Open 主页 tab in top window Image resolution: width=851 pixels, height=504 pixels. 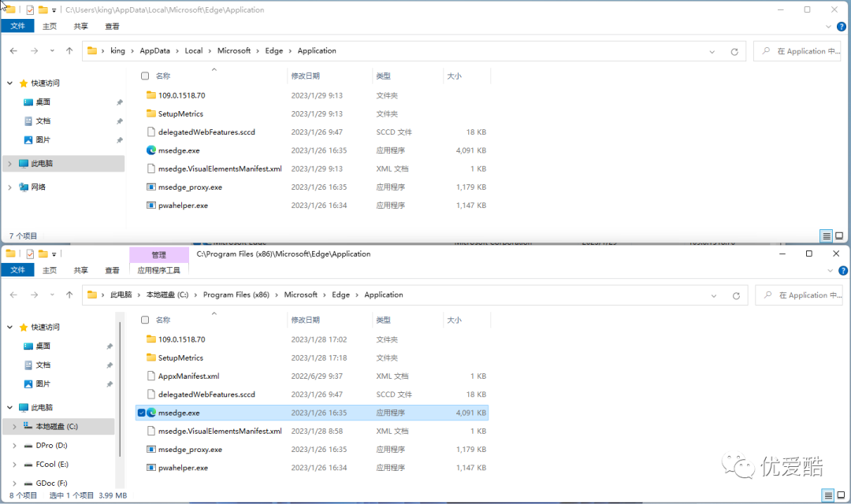pos(50,26)
